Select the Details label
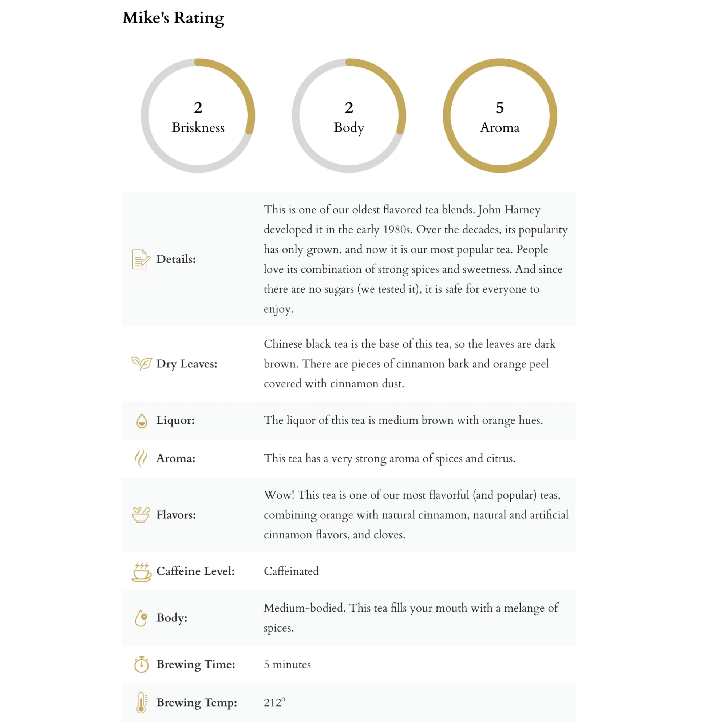Image resolution: width=728 pixels, height=728 pixels. [x=176, y=259]
